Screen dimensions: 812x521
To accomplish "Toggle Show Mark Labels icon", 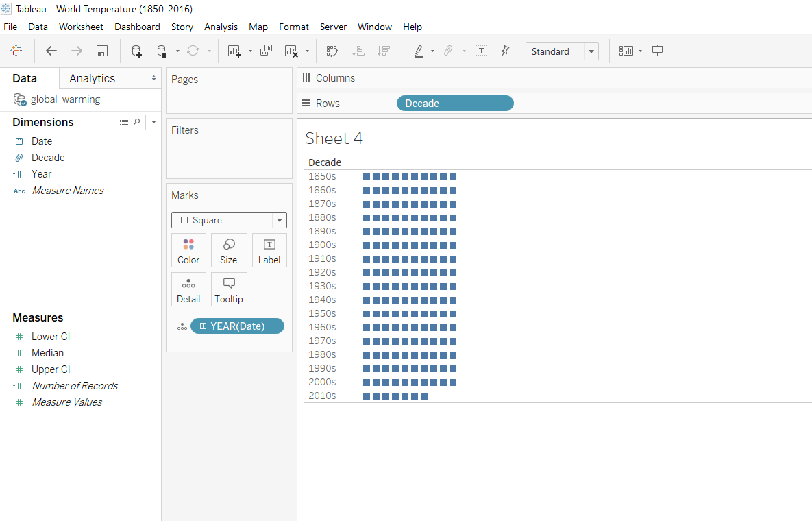I will pos(481,51).
